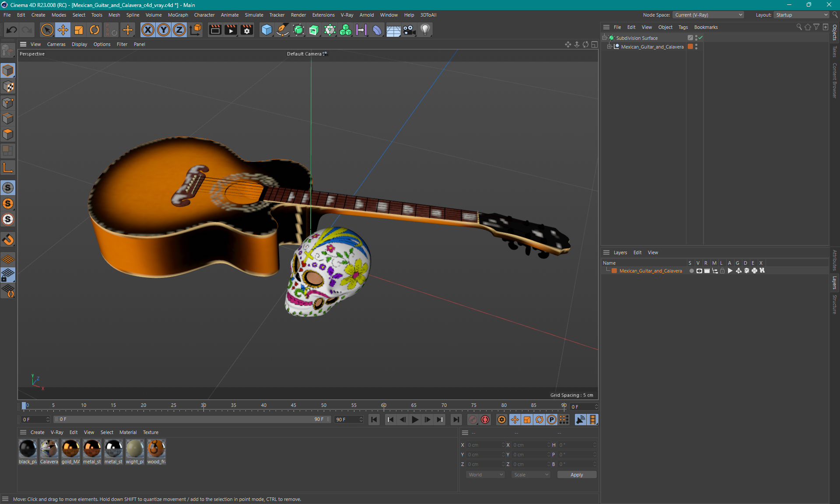Screen dimensions: 840x504
Task: Switch to Texture mode in left sidebar
Action: [8, 87]
